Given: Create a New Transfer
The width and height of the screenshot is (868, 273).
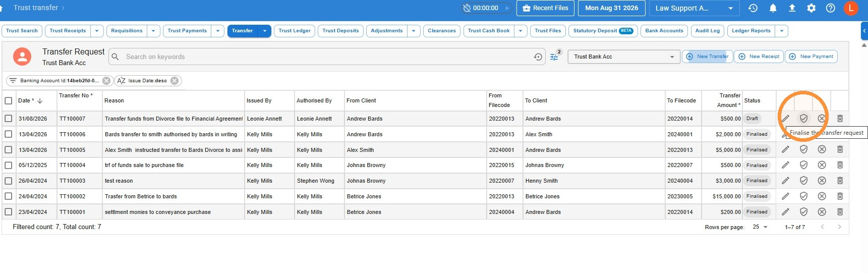Looking at the screenshot, I should point(707,57).
